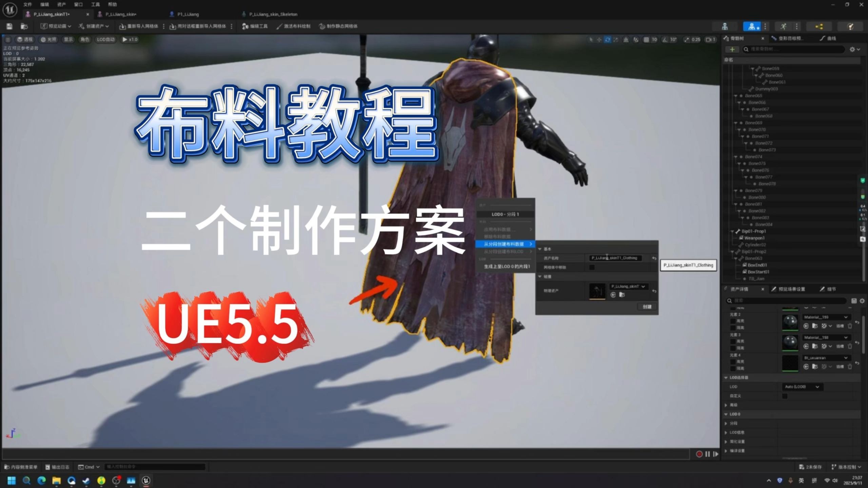Open the skeleton tree settings gear dropdown
Screen dimensions: 868x488
(x=855, y=49)
